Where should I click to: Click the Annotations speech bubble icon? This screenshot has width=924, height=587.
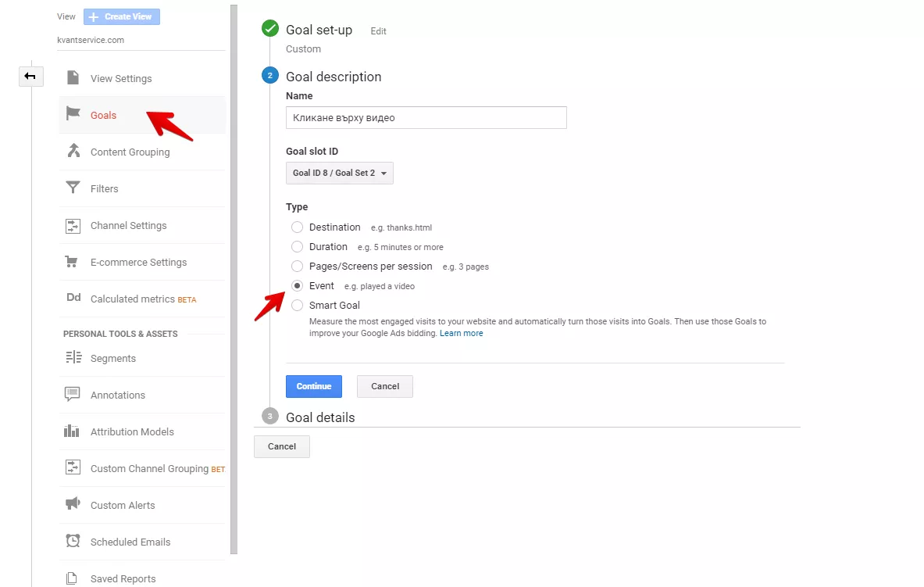pos(72,394)
